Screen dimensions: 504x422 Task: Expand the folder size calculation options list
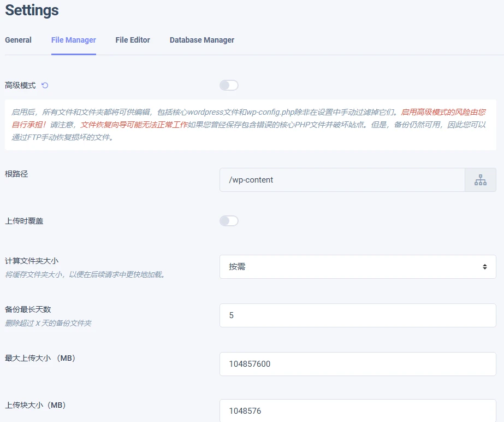coord(358,266)
